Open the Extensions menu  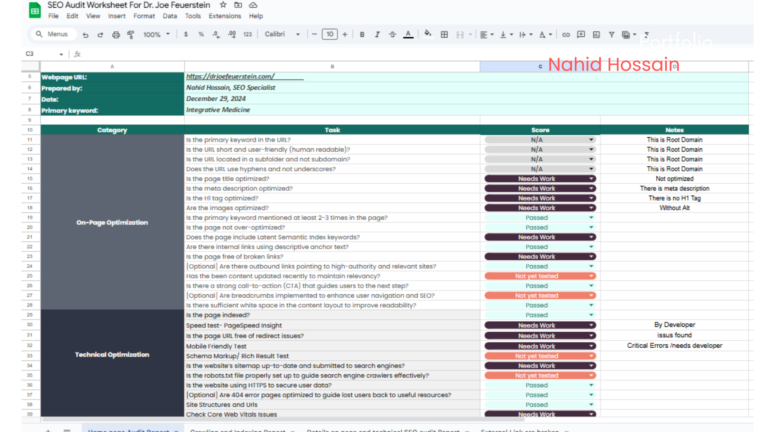coord(225,16)
